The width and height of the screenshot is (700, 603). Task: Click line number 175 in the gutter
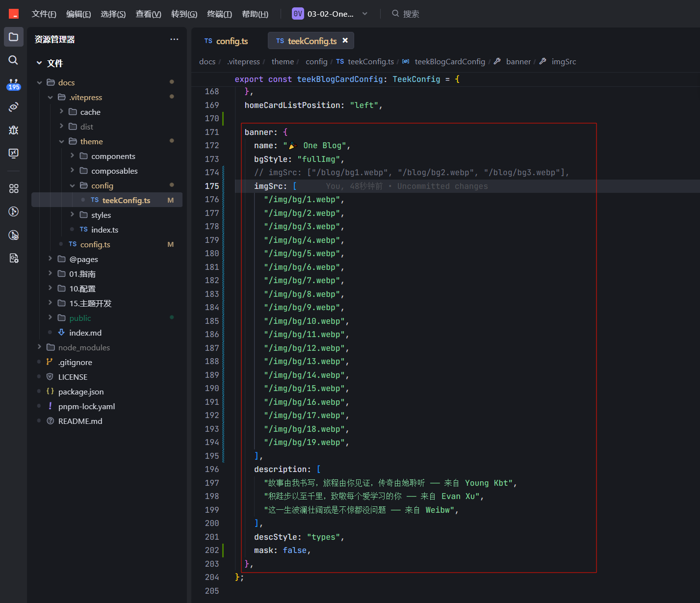(x=212, y=186)
